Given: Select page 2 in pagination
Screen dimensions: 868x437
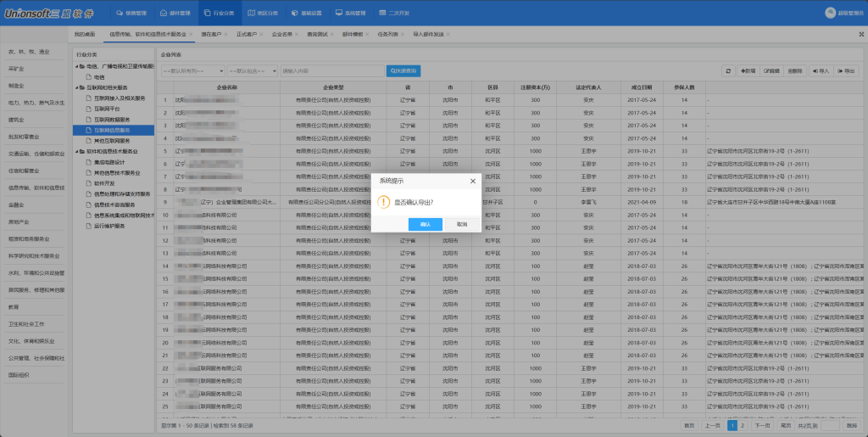Looking at the screenshot, I should 743,425.
